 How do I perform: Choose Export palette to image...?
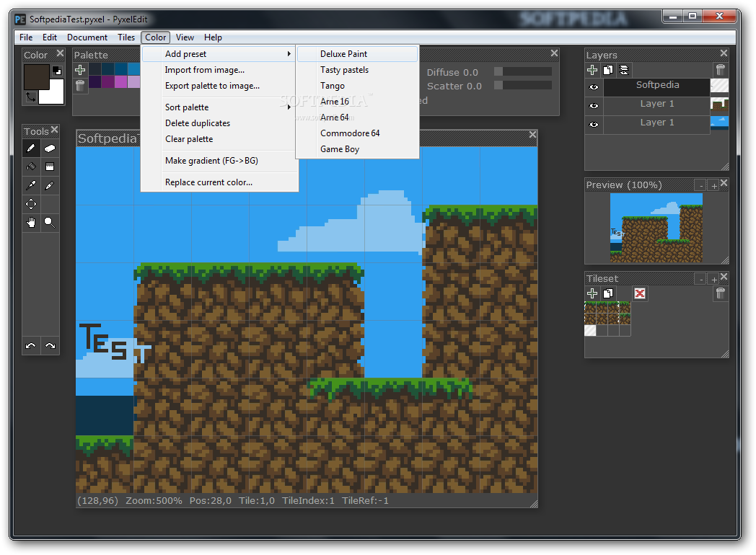219,86
